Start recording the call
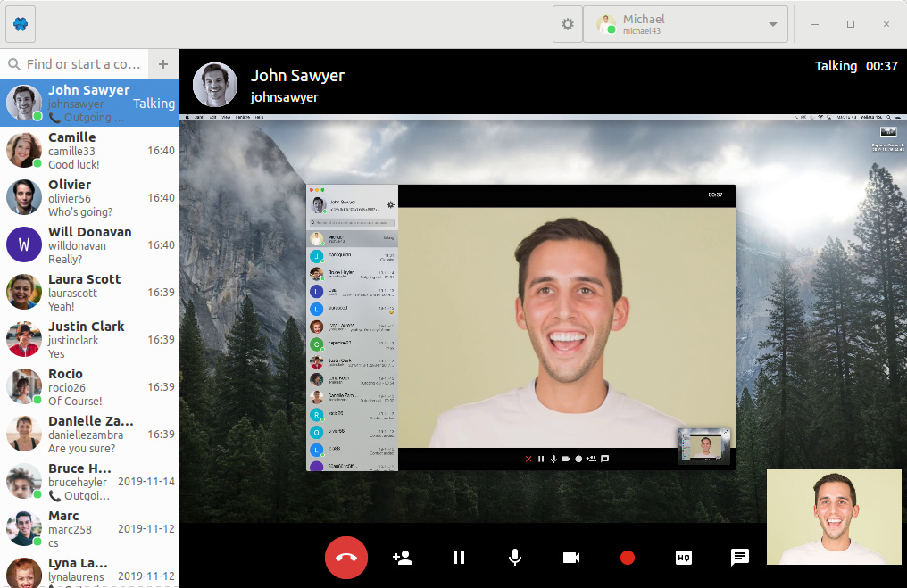Image resolution: width=907 pixels, height=588 pixels. [x=628, y=558]
